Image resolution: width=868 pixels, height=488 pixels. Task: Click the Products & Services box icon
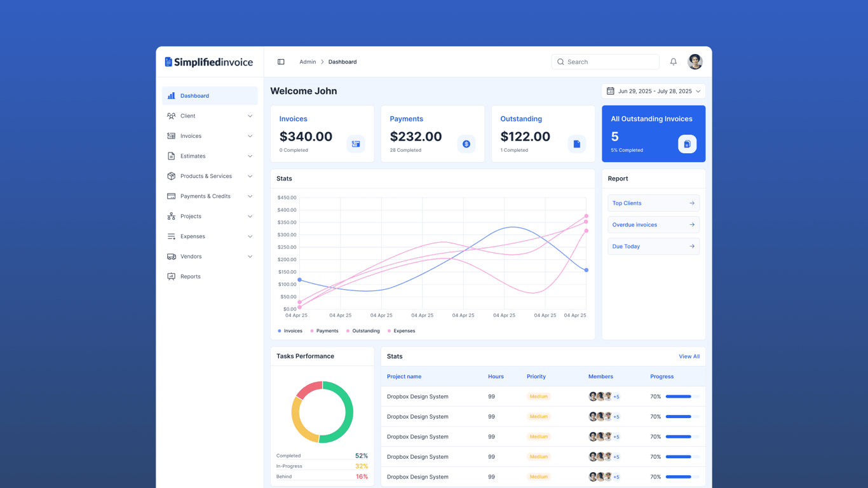pyautogui.click(x=172, y=176)
